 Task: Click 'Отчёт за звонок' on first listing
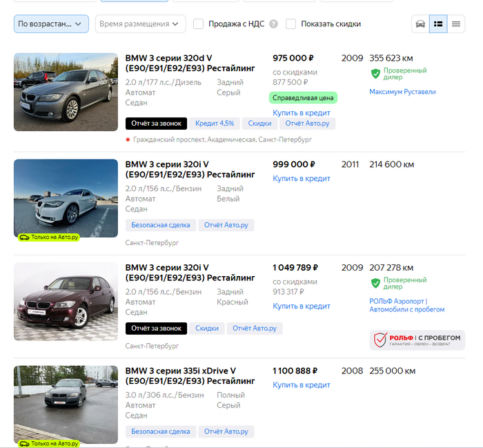pyautogui.click(x=156, y=124)
